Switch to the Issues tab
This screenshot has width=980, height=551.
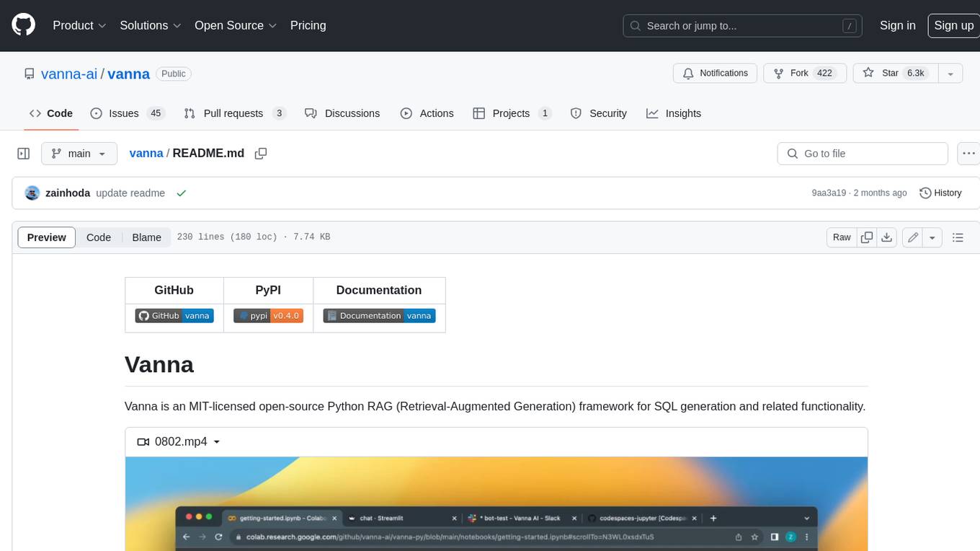(128, 113)
